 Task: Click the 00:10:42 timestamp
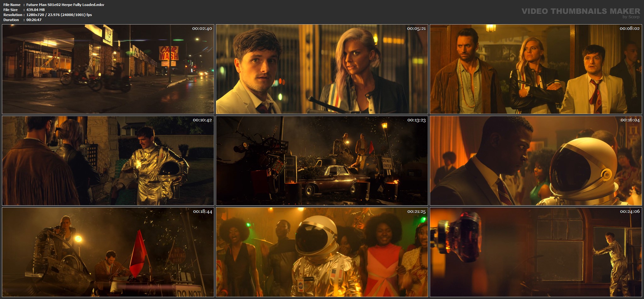point(202,120)
